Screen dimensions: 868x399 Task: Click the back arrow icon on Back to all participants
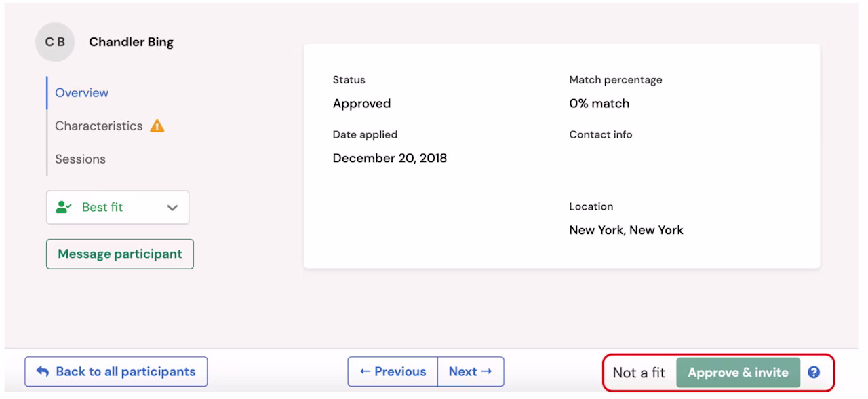pos(43,371)
